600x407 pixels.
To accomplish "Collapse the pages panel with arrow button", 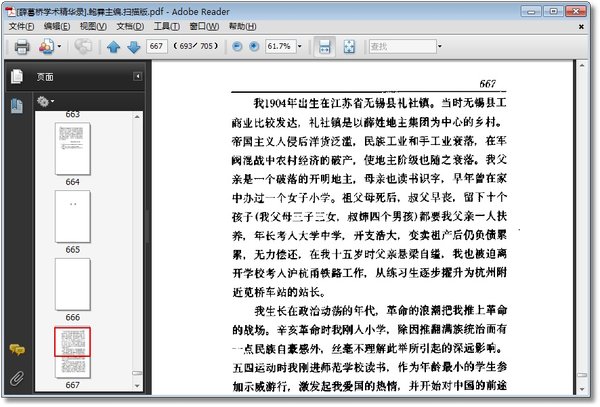I will [x=136, y=76].
